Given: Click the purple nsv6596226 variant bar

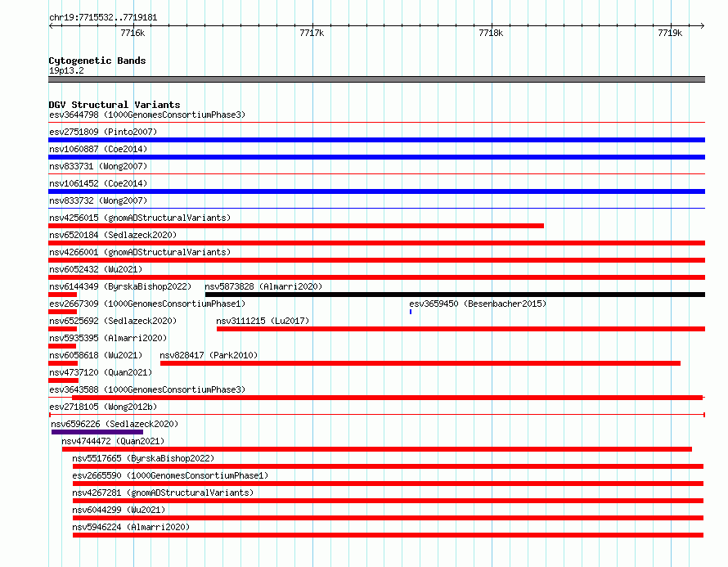Looking at the screenshot, I should click(x=97, y=432).
